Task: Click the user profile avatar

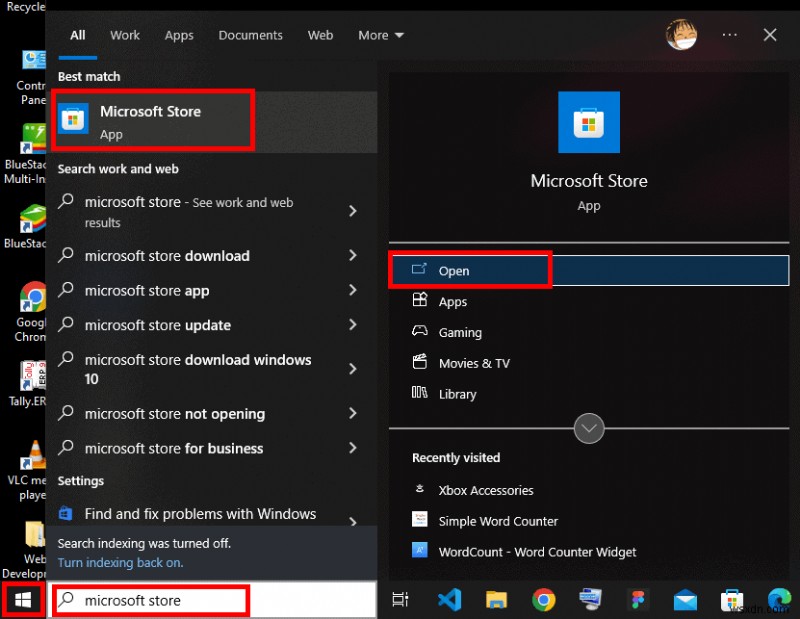Action: click(x=682, y=35)
